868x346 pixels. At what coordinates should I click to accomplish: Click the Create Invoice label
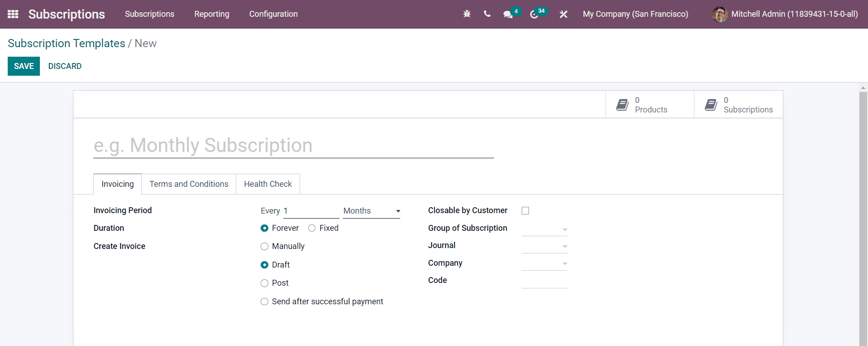120,246
